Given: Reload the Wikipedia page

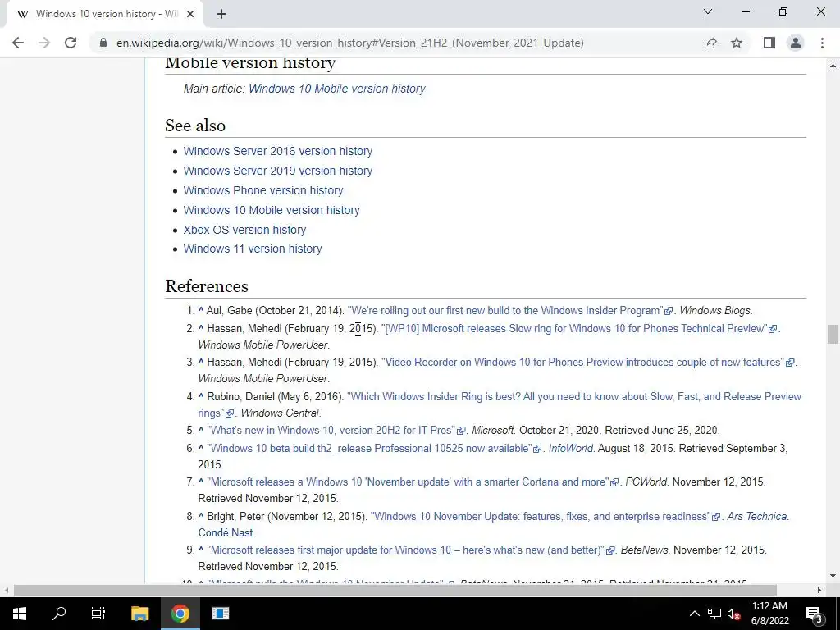Looking at the screenshot, I should 71,43.
